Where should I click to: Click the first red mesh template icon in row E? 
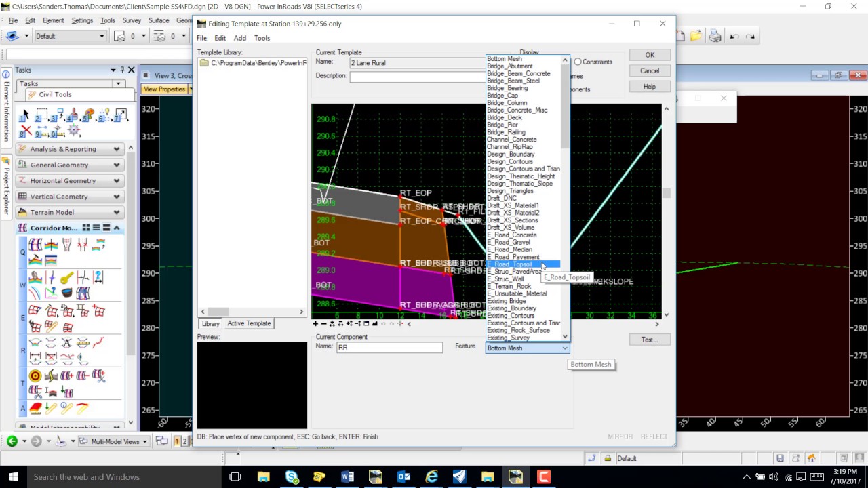(x=35, y=311)
